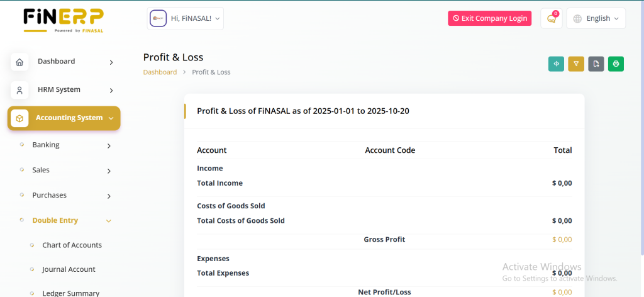
Task: Click the HRM System person icon
Action: point(19,90)
